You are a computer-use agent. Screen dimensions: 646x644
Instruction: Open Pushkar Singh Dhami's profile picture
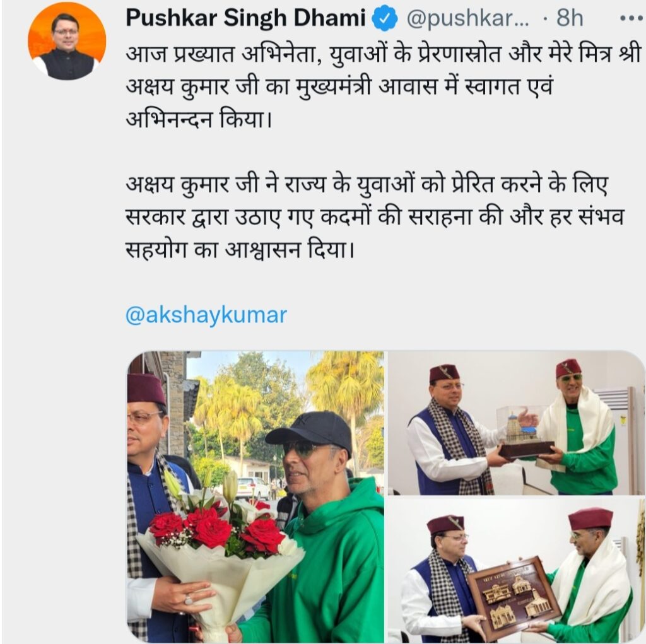(67, 40)
